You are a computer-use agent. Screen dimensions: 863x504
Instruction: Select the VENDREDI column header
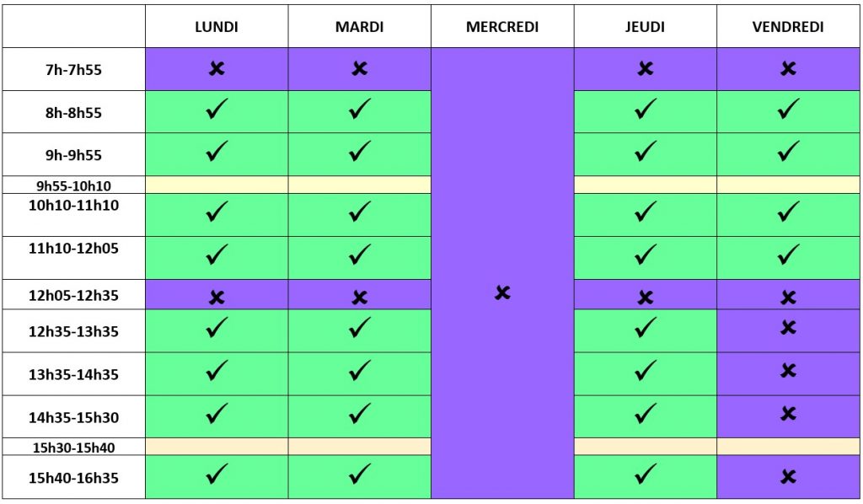(788, 27)
